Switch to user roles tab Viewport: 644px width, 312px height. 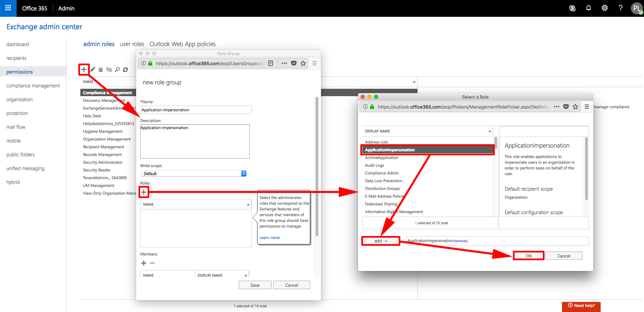tap(132, 44)
